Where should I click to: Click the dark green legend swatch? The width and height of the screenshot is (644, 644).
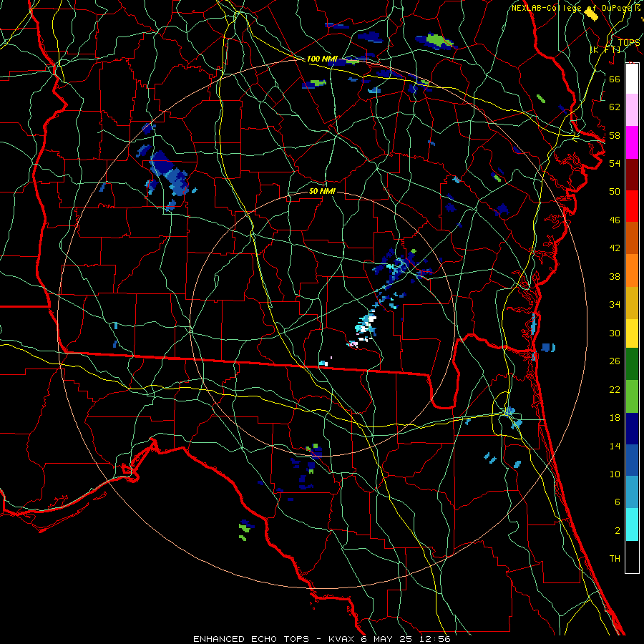[x=632, y=364]
